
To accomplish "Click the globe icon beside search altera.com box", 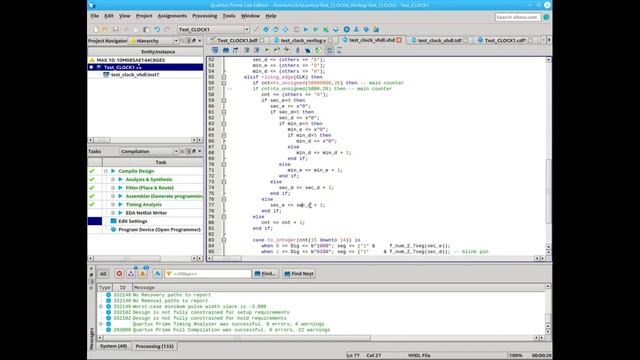I will pyautogui.click(x=546, y=17).
